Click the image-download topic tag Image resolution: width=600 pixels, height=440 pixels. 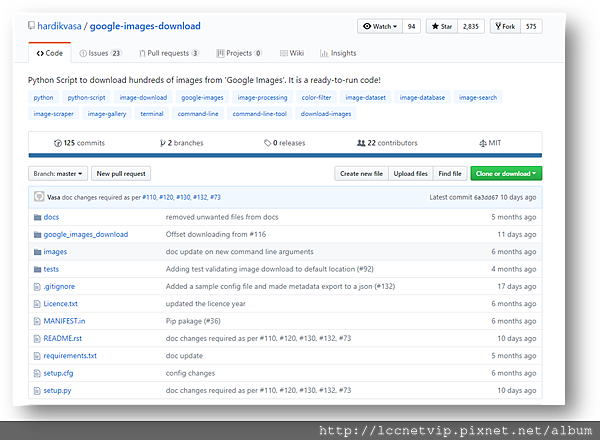pos(143,98)
